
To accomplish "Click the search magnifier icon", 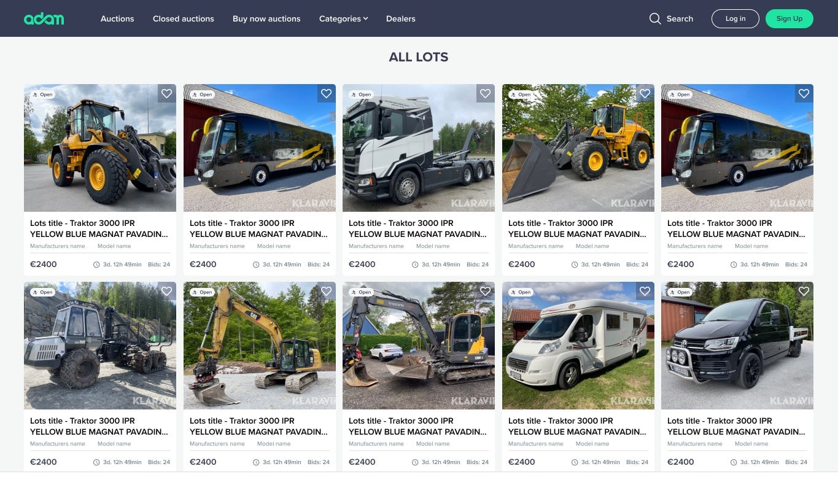I will click(655, 18).
